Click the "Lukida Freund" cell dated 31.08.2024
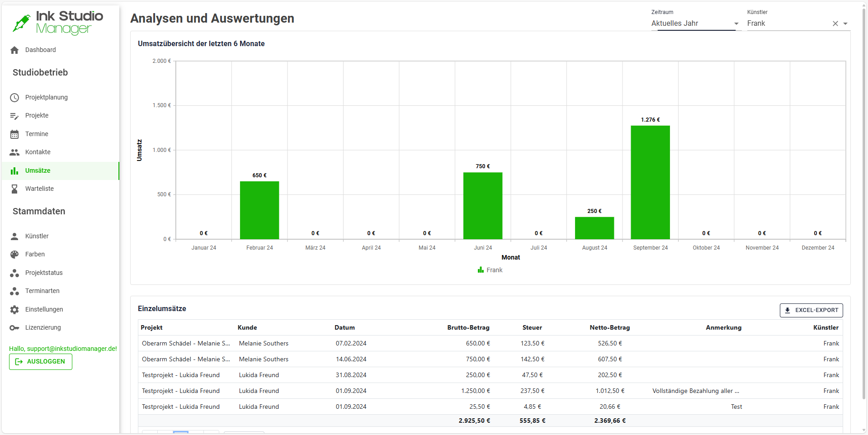The image size is (868, 435). coord(259,375)
